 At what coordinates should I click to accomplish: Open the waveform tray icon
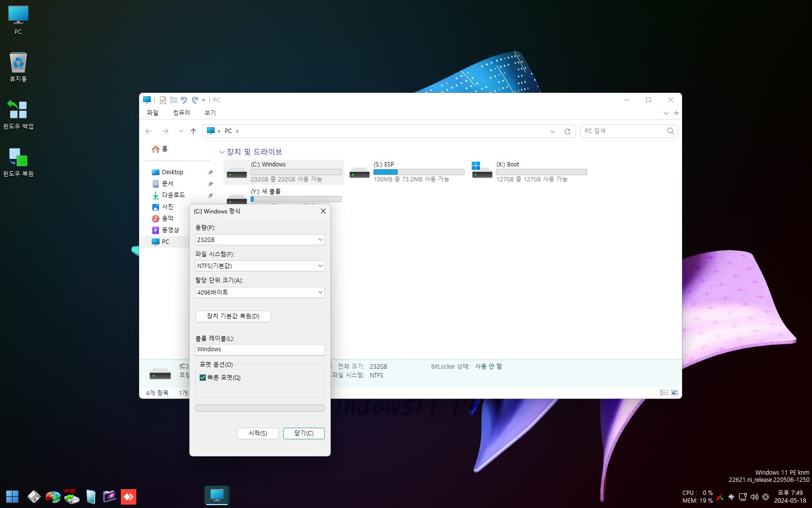tap(731, 497)
